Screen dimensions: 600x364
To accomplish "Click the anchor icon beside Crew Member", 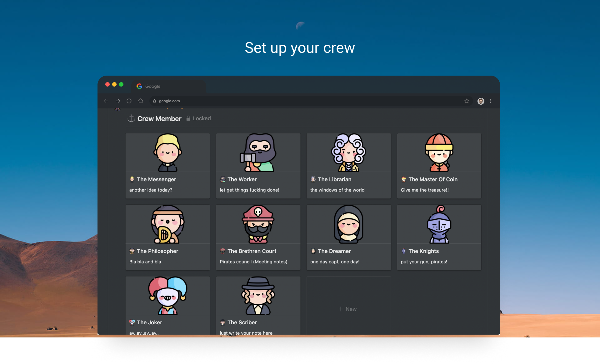I will point(131,118).
